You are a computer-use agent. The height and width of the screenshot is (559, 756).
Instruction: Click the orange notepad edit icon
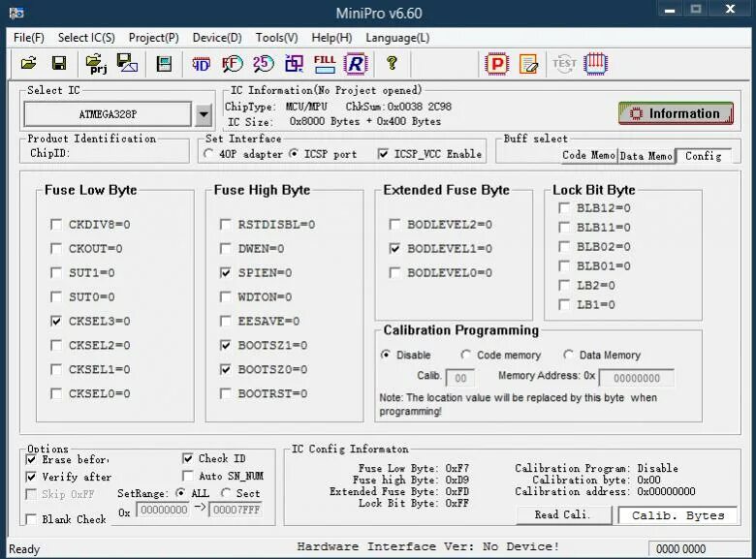click(x=528, y=64)
